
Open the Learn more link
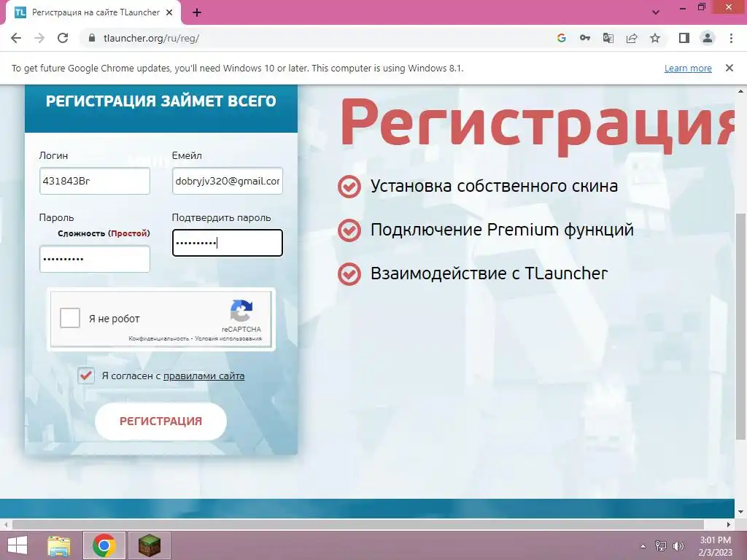(688, 68)
